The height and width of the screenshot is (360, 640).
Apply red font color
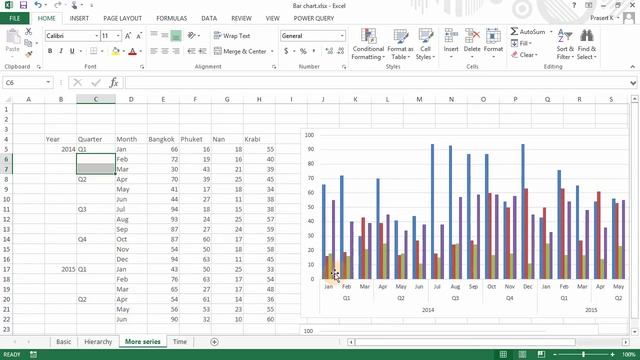pyautogui.click(x=132, y=51)
